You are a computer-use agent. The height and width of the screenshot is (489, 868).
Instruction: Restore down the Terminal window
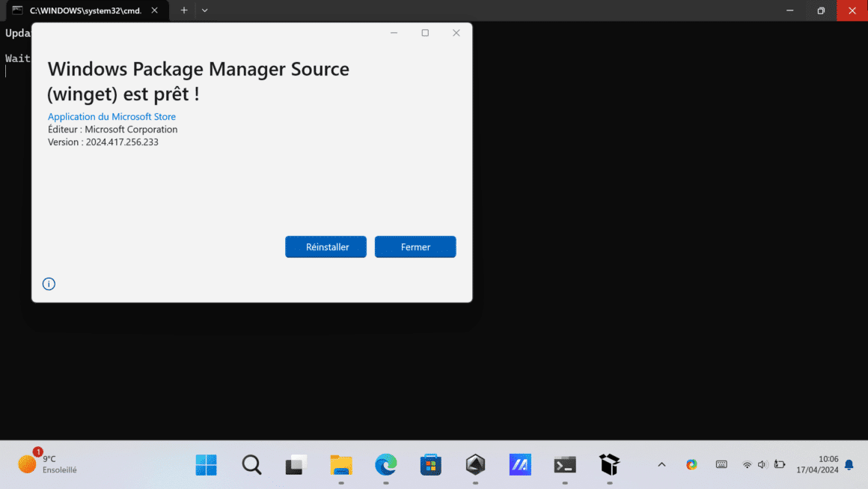pos(821,10)
